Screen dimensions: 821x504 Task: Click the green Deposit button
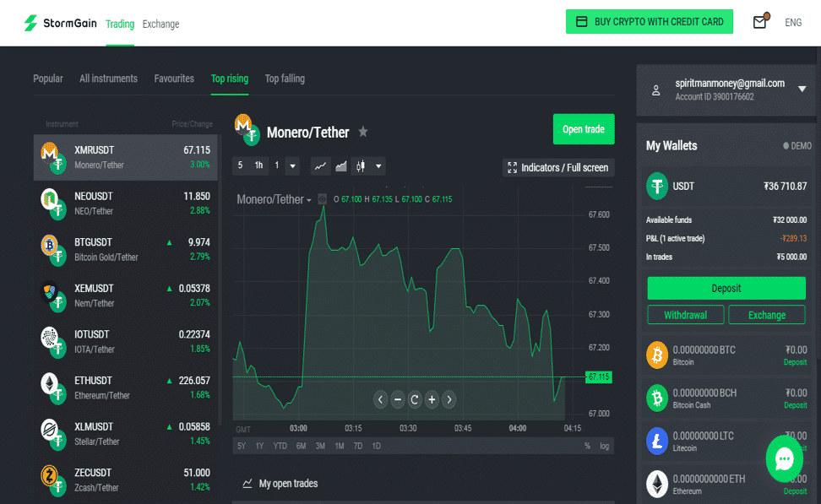(726, 288)
